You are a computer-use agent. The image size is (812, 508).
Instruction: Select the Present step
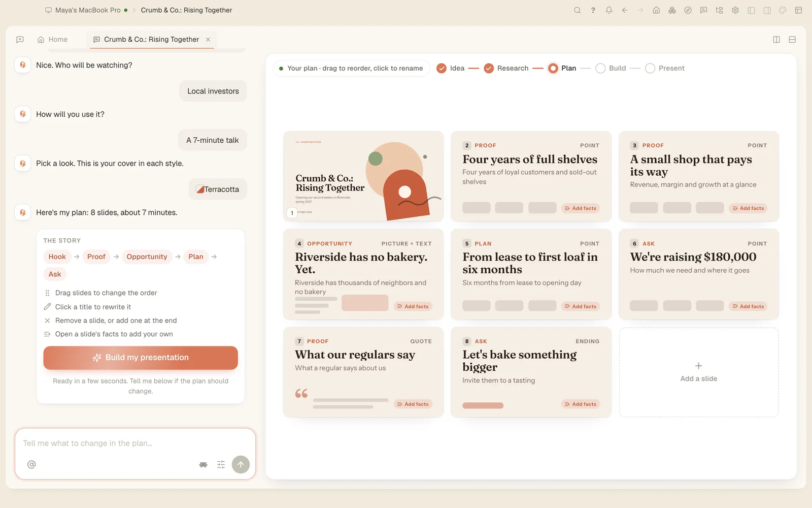click(665, 68)
